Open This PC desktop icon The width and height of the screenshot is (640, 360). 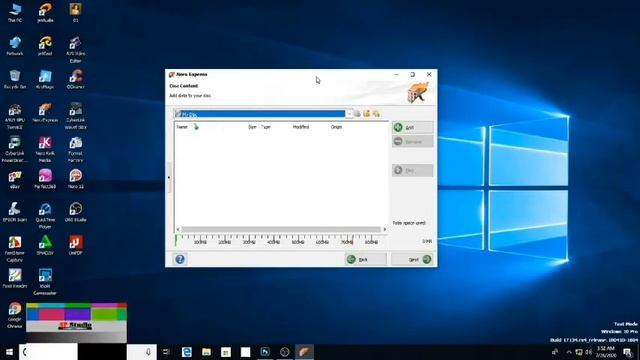pos(15,13)
